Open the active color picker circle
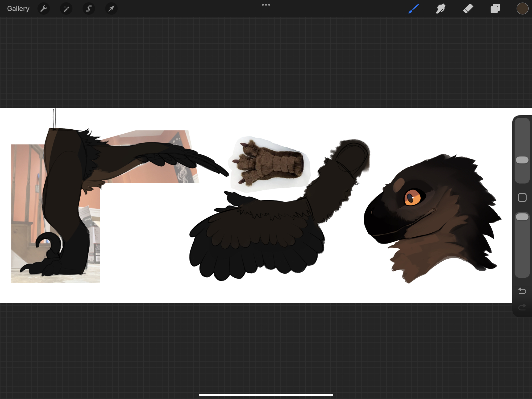The image size is (532, 399). click(522, 9)
